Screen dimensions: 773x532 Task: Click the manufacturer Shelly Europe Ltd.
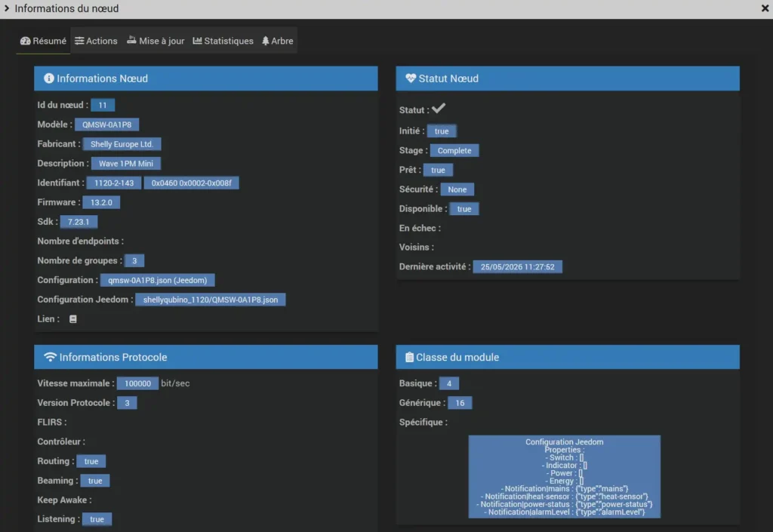(x=122, y=144)
